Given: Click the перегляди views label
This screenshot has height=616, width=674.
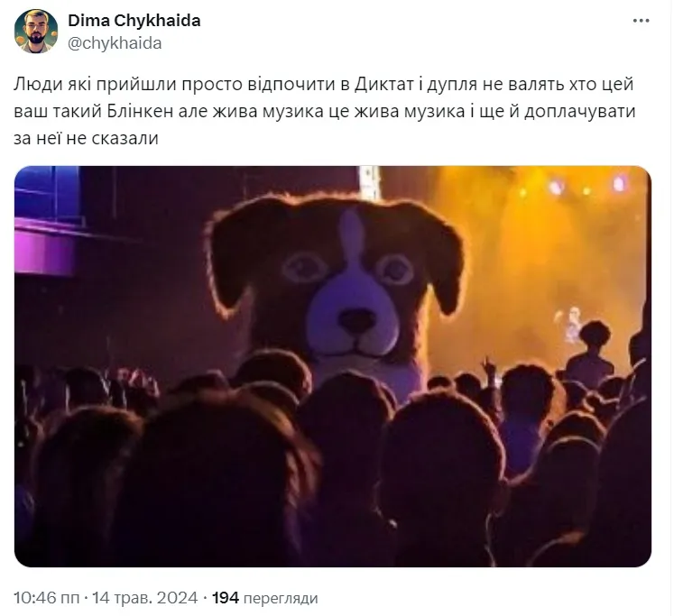Looking at the screenshot, I should [x=281, y=598].
